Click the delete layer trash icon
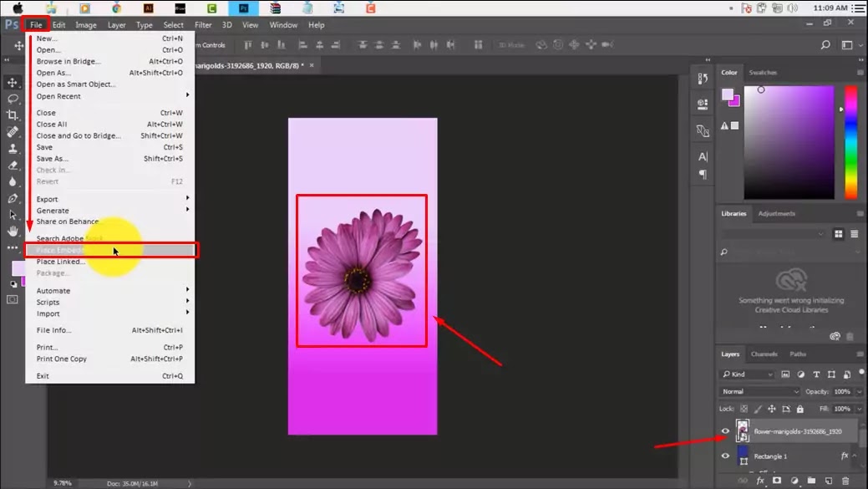 coord(845,481)
